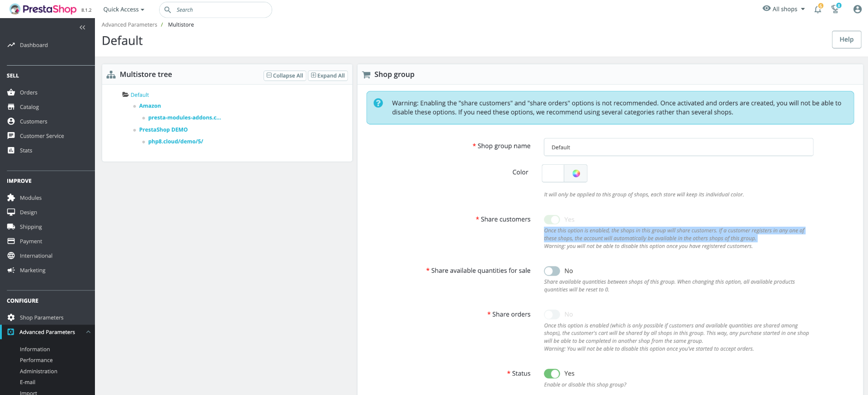Toggle Share available quantities for sale
Viewport: 868px width, 395px height.
click(x=552, y=271)
